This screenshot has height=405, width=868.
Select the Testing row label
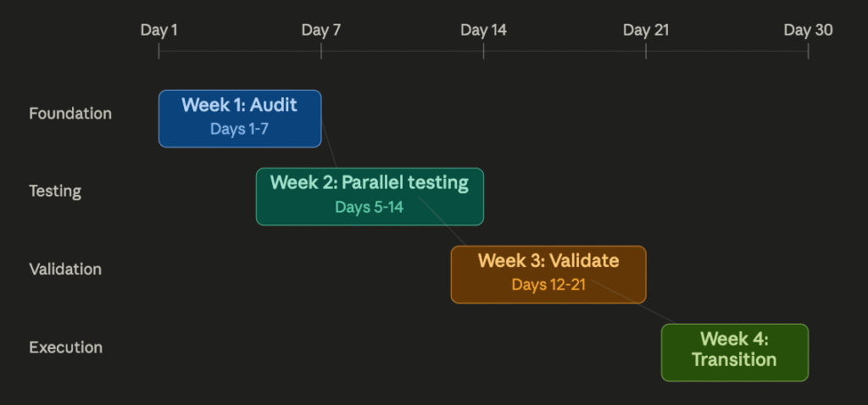click(x=55, y=191)
